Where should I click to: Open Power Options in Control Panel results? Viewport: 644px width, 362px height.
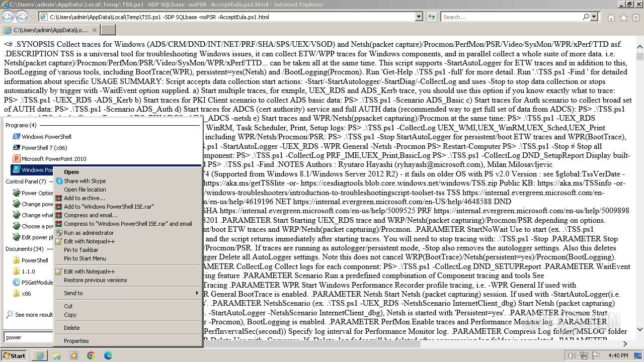33,193
